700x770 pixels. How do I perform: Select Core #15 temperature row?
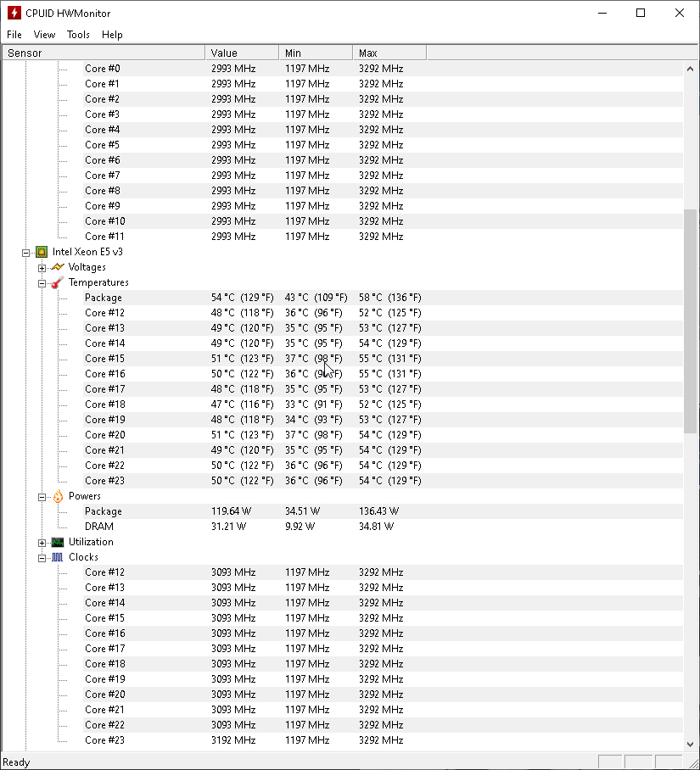tap(383, 359)
